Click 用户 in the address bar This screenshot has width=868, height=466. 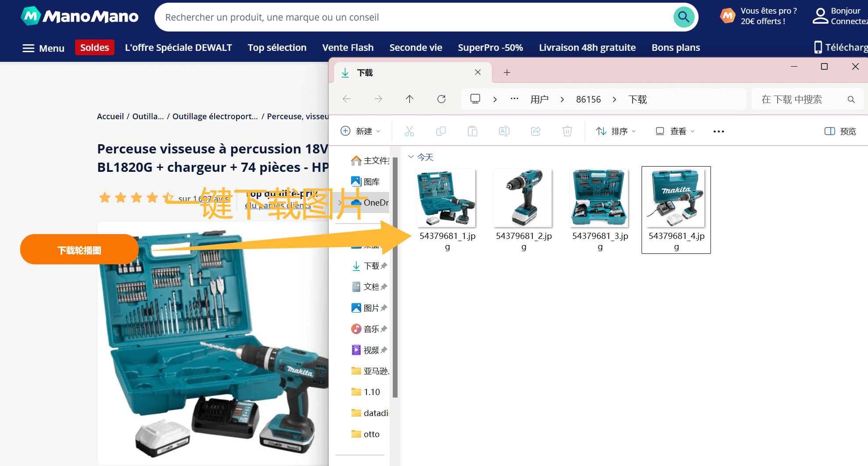[x=539, y=100]
